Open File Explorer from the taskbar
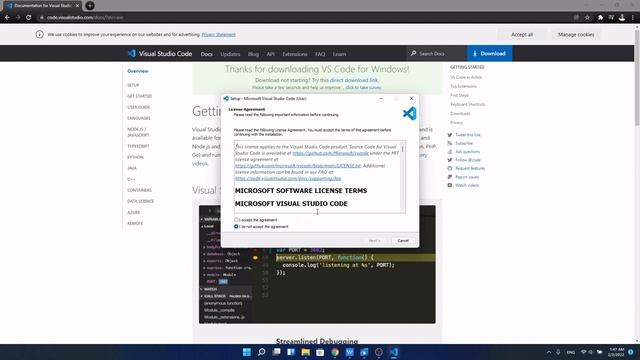This screenshot has width=640, height=360. click(x=305, y=352)
